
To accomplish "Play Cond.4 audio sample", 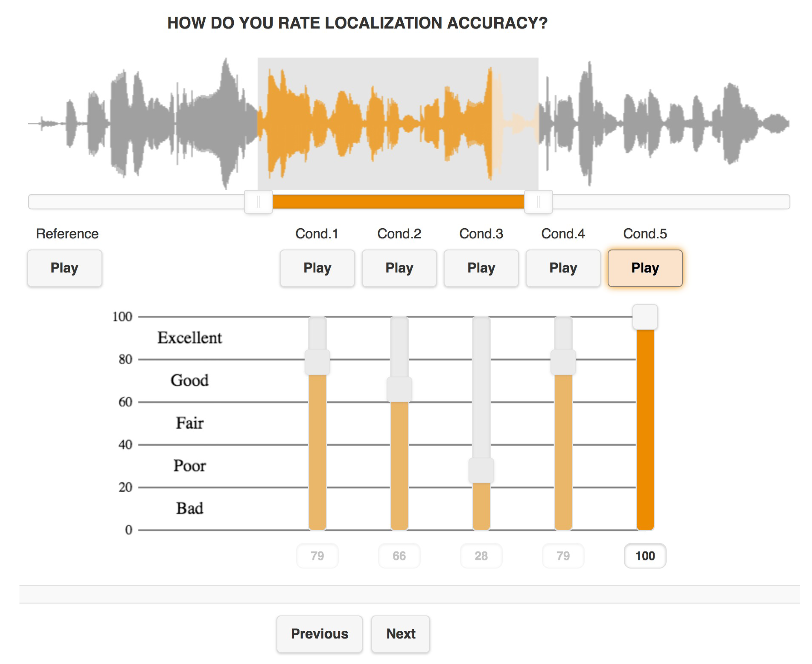I will pyautogui.click(x=563, y=268).
